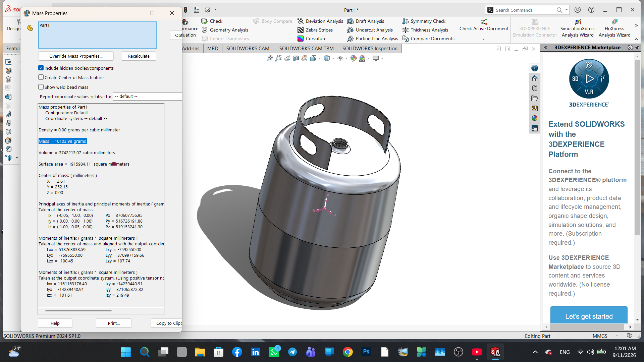Viewport: 644px width, 362px height.
Task: Enable Create Center of Mass feature
Action: pos(41,77)
